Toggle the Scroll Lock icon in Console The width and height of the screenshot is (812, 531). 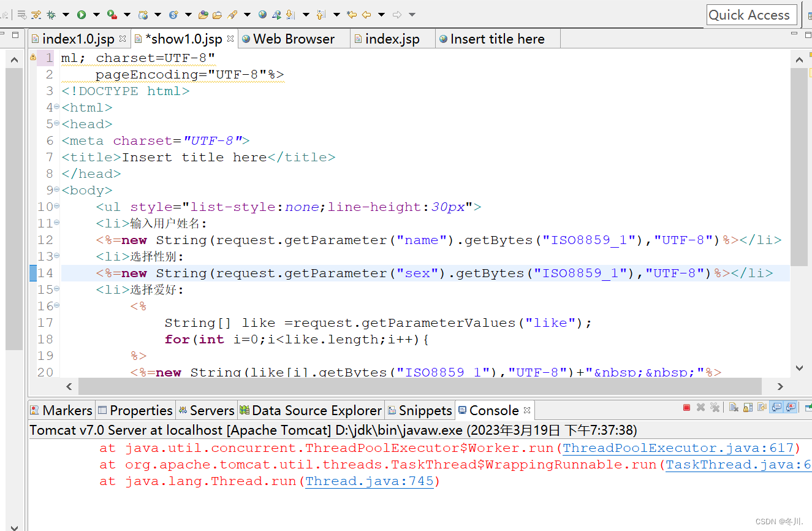click(748, 407)
